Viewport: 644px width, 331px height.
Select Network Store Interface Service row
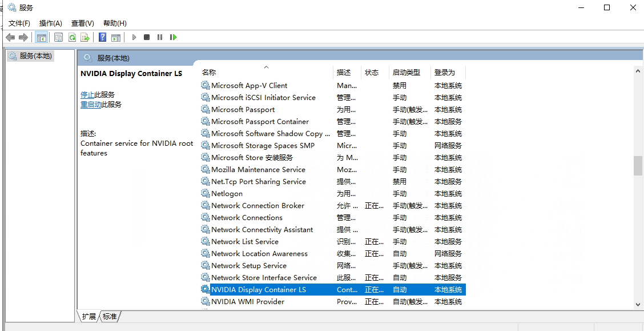333,277
